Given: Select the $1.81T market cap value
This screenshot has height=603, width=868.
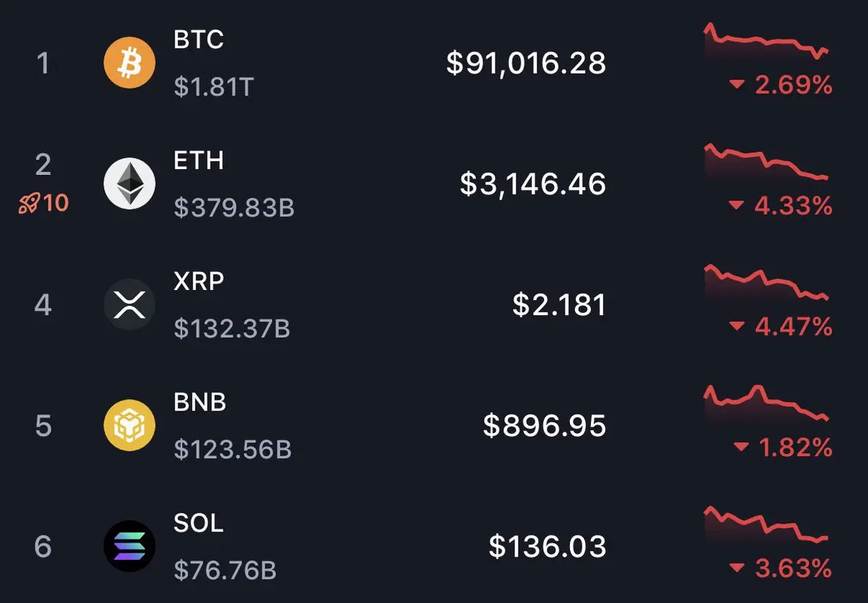Looking at the screenshot, I should click(214, 87).
